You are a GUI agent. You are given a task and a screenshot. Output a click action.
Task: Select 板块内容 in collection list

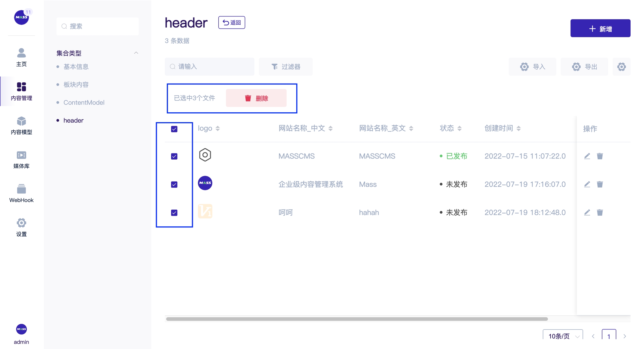(76, 85)
